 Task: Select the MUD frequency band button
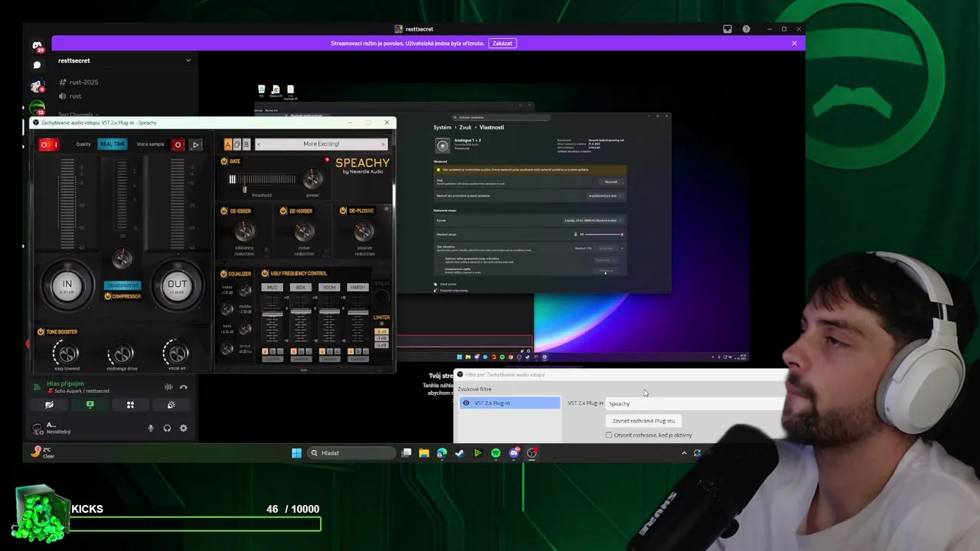[x=272, y=288]
